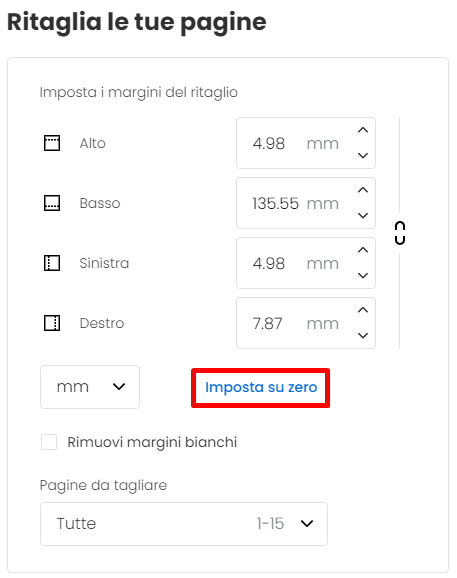Image resolution: width=457 pixels, height=578 pixels.
Task: Expand the Pagine da tagliare Tutte dropdown
Action: [x=184, y=524]
